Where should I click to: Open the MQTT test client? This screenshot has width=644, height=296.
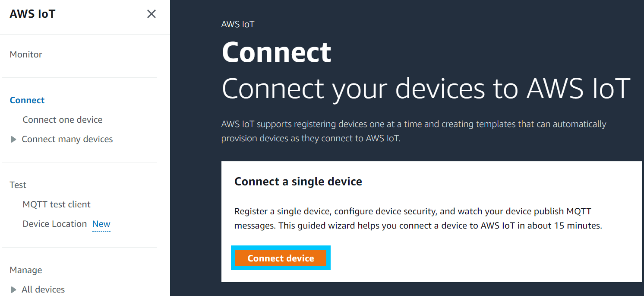57,204
